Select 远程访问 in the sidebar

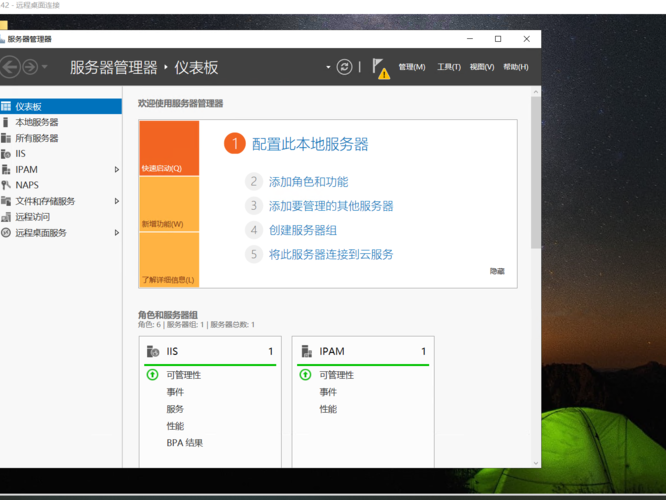tap(61, 217)
